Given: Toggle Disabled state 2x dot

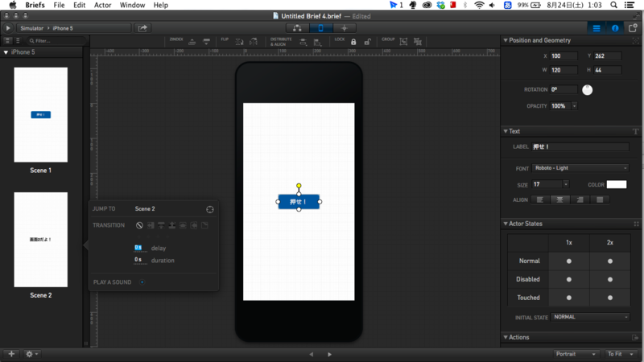Looking at the screenshot, I should pos(610,279).
